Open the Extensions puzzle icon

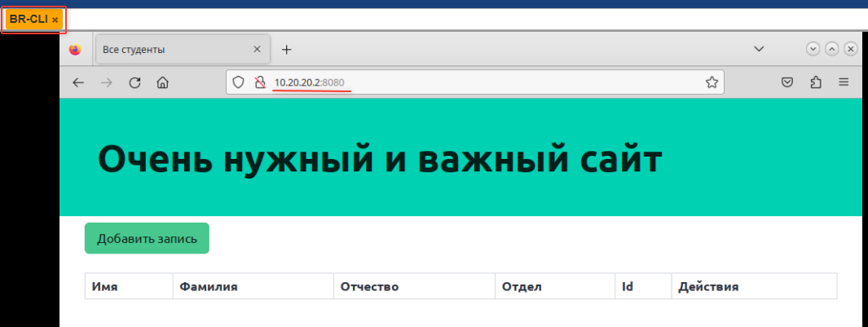(x=815, y=82)
